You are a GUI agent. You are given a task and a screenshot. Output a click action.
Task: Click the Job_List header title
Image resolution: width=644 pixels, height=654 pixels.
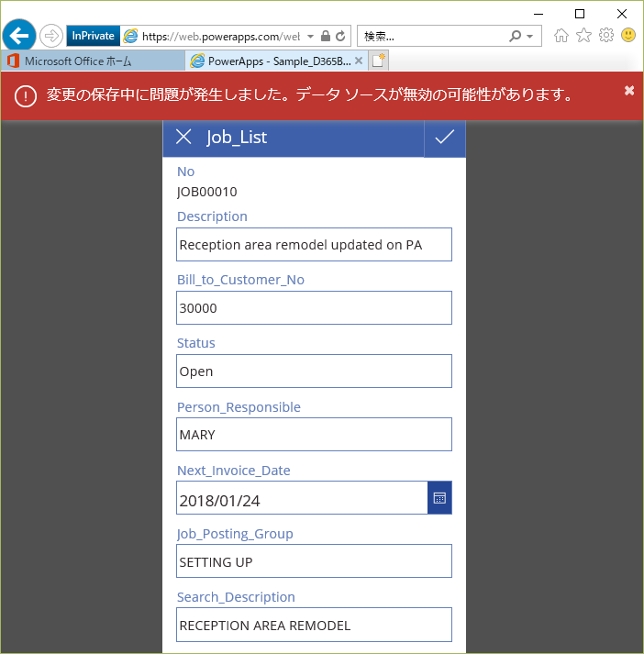[237, 138]
